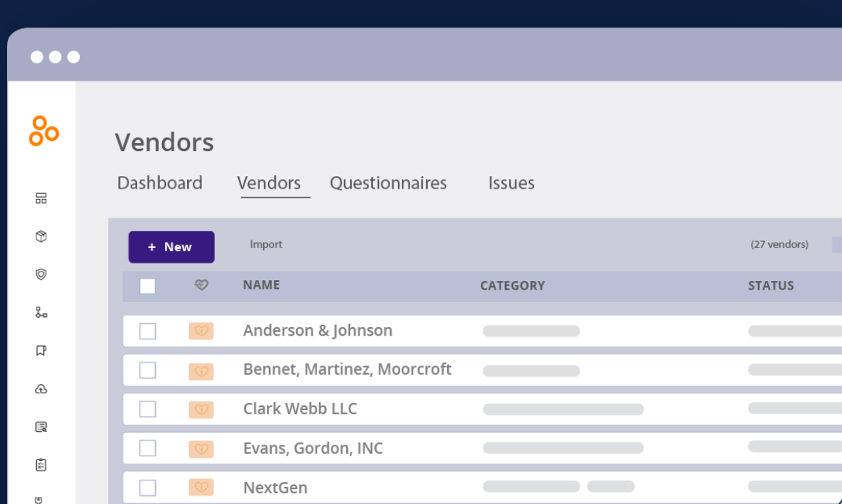Open the dashboard grid icon in the sidebar
This screenshot has height=504, width=842.
tap(41, 198)
